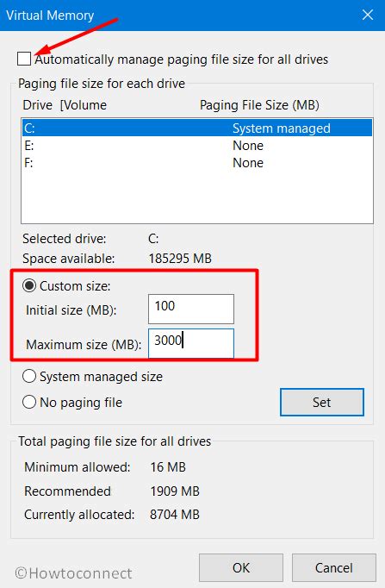Click into the Maximum size (MB) field
The image size is (385, 588).
coord(191,343)
